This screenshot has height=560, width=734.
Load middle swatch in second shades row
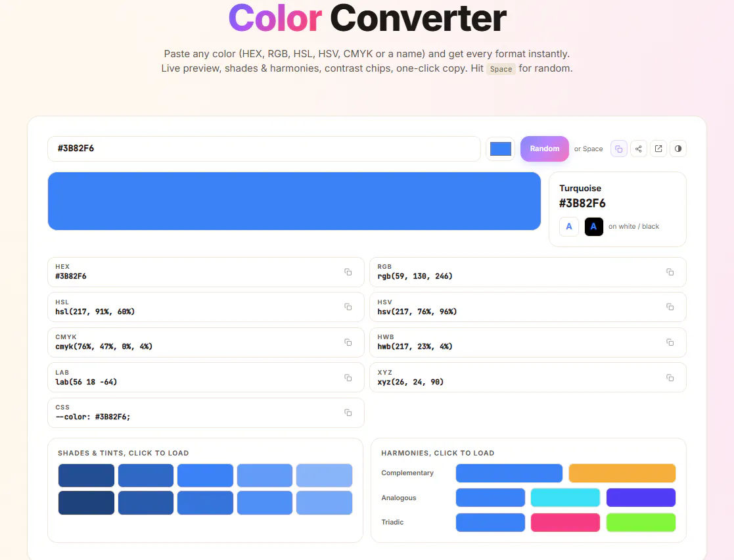(x=205, y=503)
